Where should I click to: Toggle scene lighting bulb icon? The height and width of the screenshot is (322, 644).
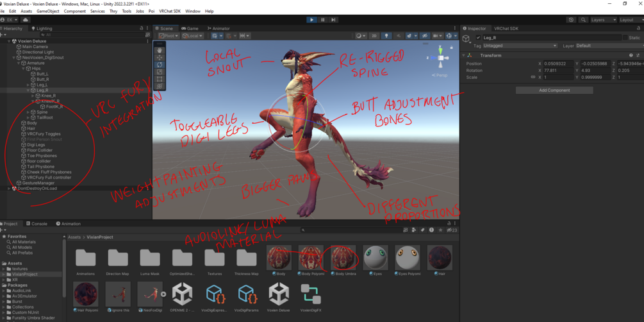(386, 36)
